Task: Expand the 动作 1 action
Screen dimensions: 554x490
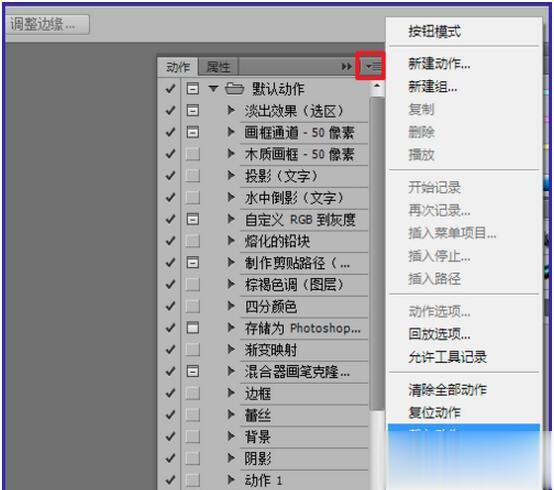Action: [x=231, y=480]
